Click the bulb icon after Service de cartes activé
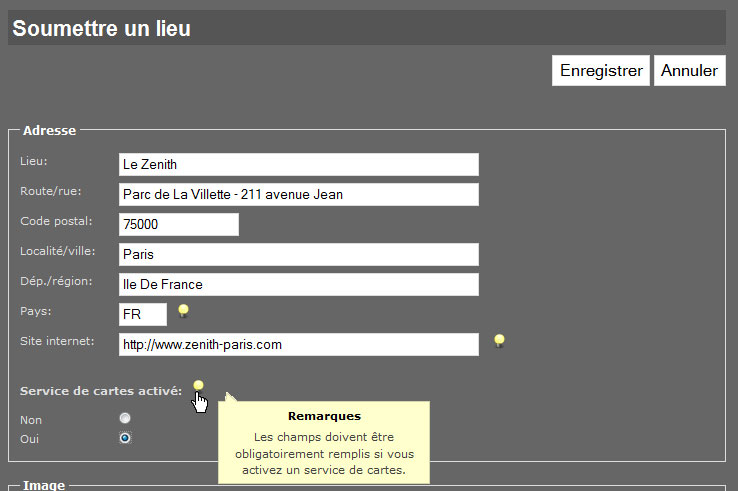Image resolution: width=738 pixels, height=491 pixels. pyautogui.click(x=199, y=387)
